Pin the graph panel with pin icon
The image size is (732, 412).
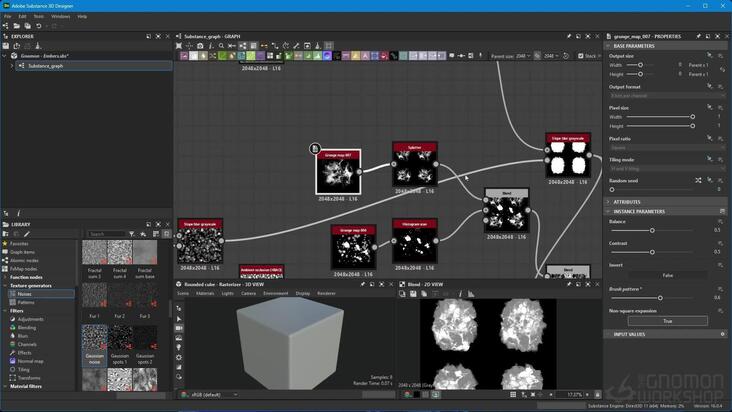569,36
